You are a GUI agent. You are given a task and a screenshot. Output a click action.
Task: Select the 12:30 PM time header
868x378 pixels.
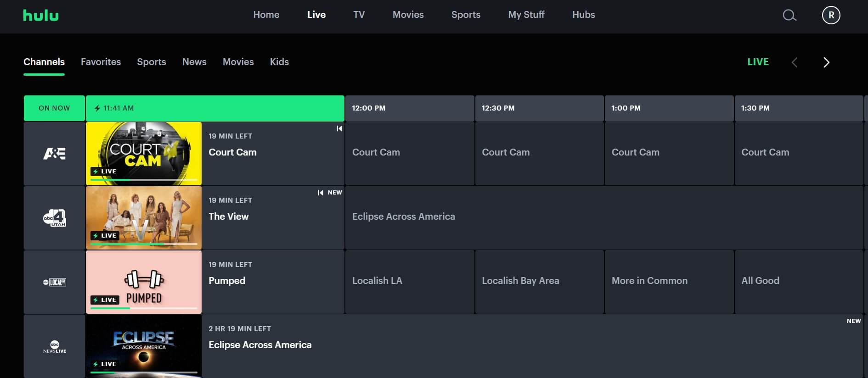pyautogui.click(x=539, y=108)
